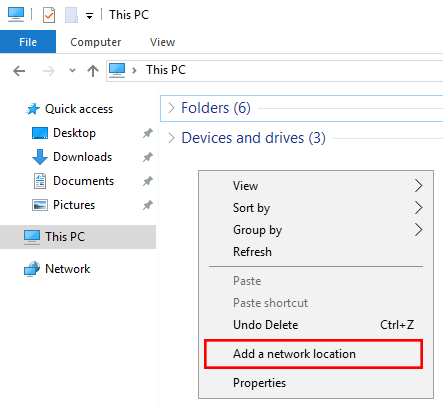
Task: Go back using the Back arrow
Action: (x=19, y=71)
